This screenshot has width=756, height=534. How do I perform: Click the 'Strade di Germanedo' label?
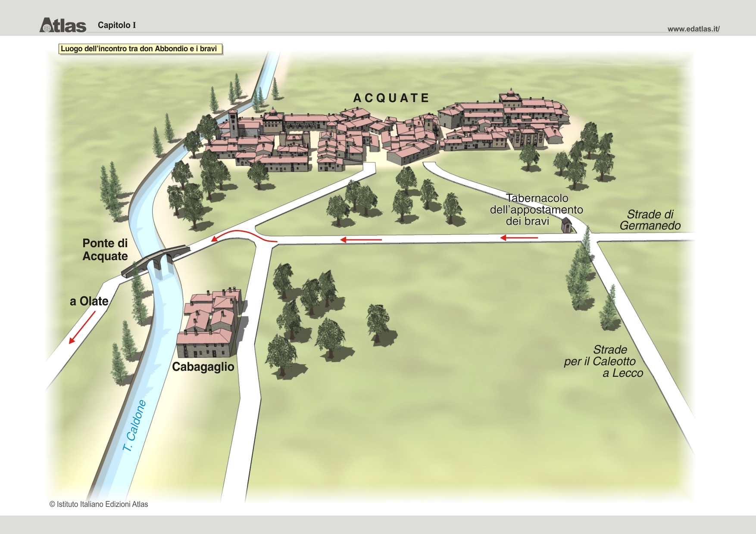pos(650,220)
